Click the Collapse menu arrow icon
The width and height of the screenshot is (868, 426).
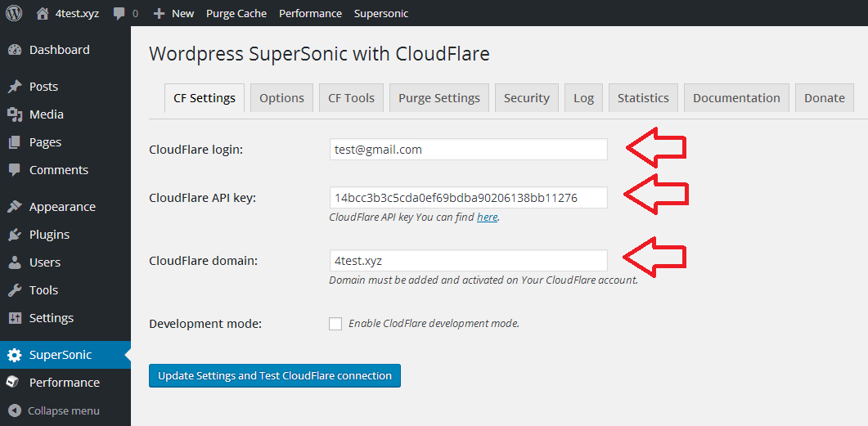point(16,410)
